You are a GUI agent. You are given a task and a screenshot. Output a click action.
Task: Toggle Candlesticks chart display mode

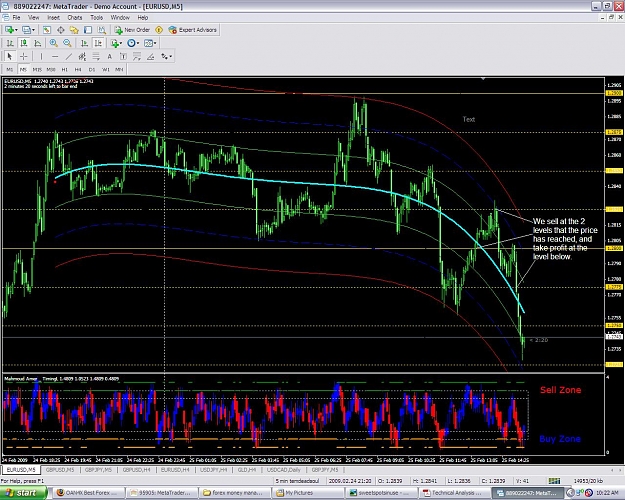point(24,43)
